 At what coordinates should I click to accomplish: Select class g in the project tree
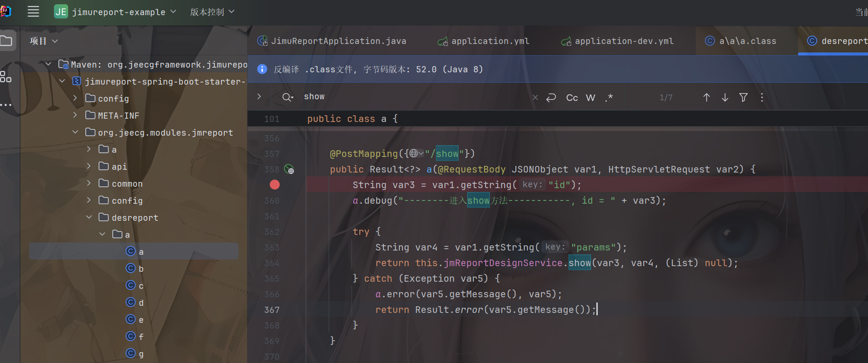coord(135,354)
